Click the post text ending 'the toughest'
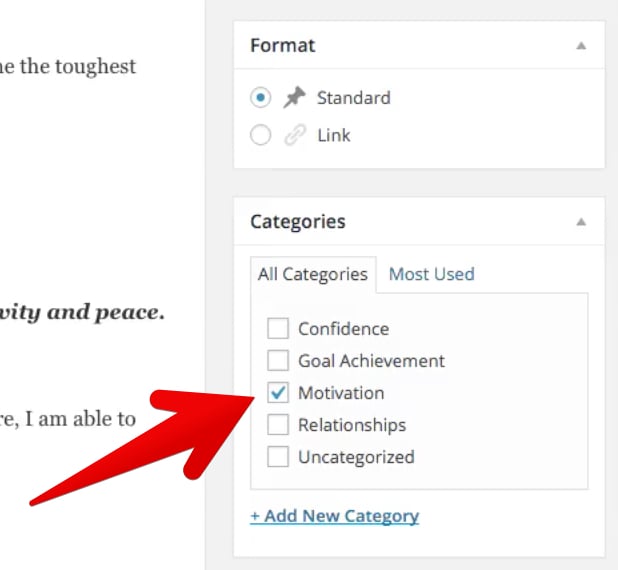This screenshot has height=570, width=618. point(68,66)
